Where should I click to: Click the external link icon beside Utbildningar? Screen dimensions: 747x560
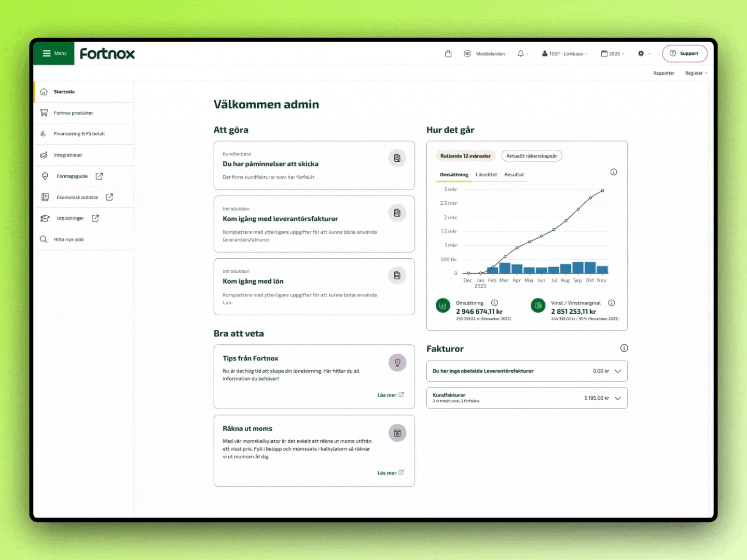[x=95, y=218]
